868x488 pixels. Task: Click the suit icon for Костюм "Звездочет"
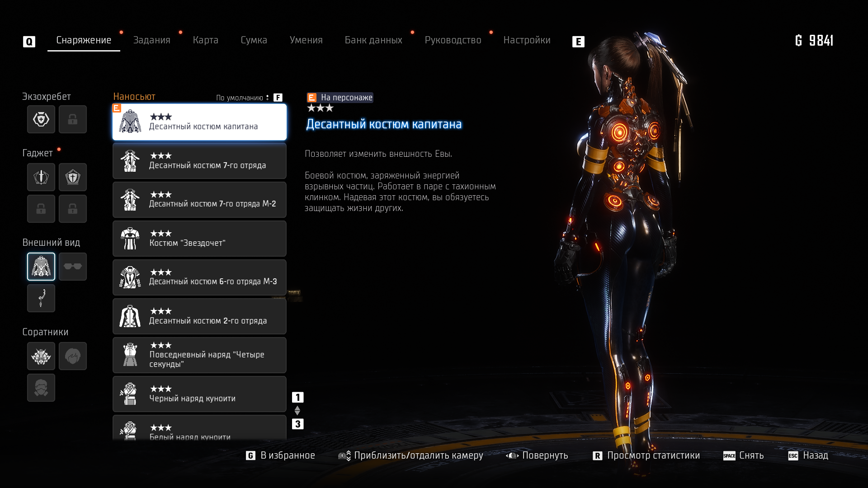tap(130, 239)
